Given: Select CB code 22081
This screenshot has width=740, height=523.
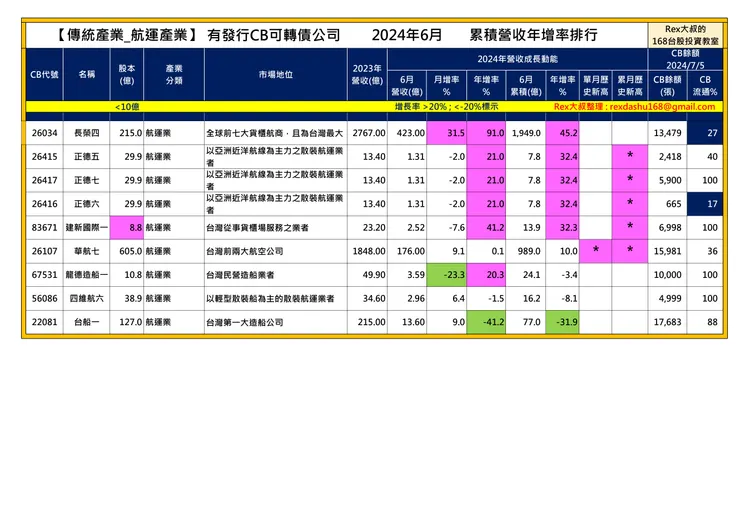Looking at the screenshot, I should pos(44,322).
